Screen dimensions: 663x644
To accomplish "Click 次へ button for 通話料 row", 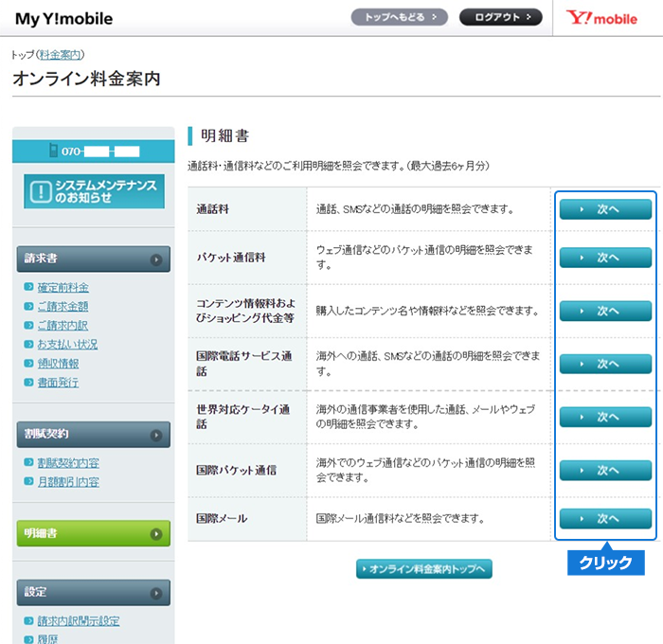I will (x=605, y=209).
